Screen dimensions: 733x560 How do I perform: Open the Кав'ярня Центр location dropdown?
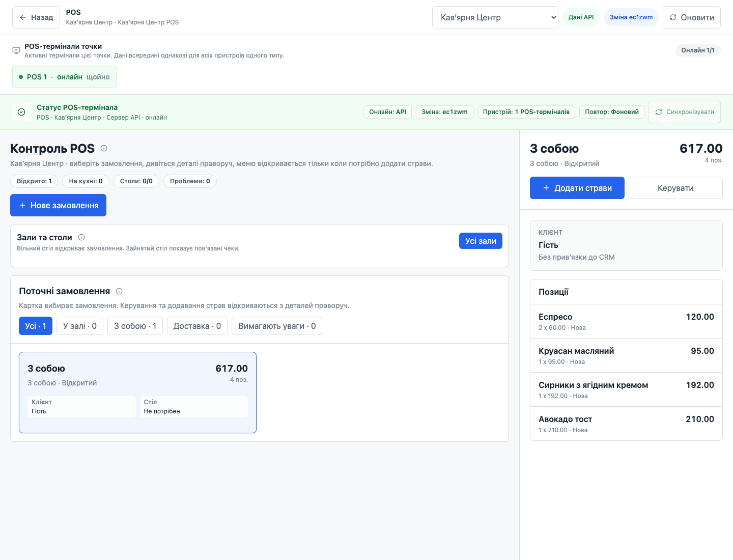tap(495, 17)
